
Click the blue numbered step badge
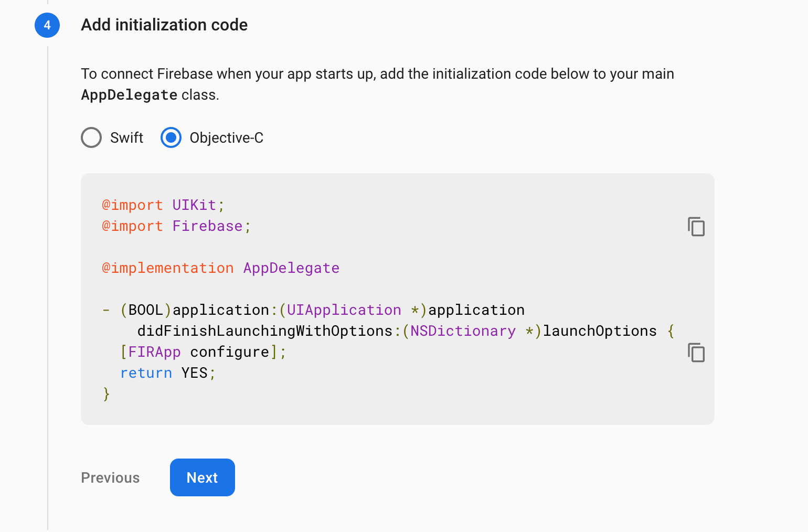tap(47, 25)
